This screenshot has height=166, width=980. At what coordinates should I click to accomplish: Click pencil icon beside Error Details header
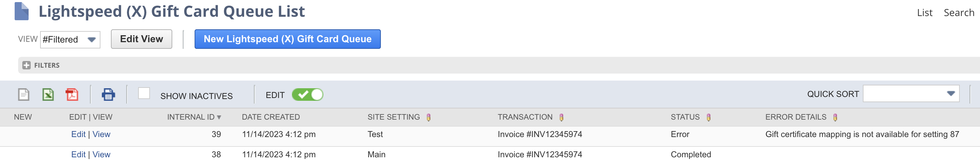835,118
